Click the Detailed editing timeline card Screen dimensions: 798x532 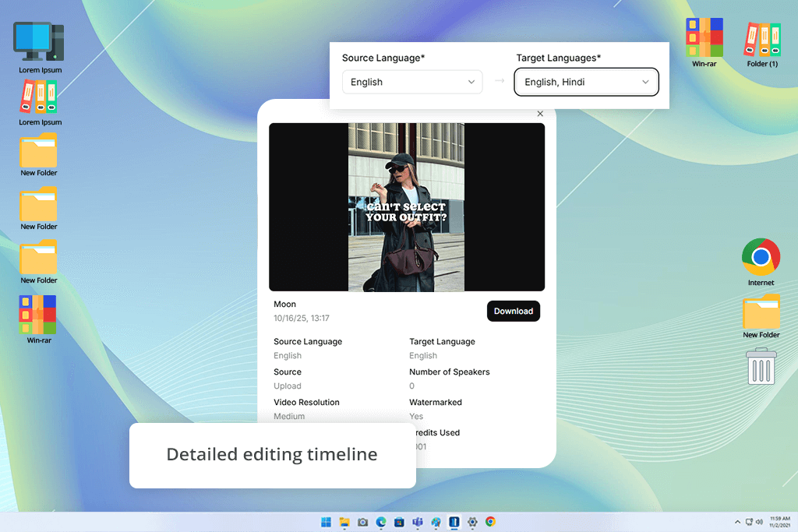point(272,455)
